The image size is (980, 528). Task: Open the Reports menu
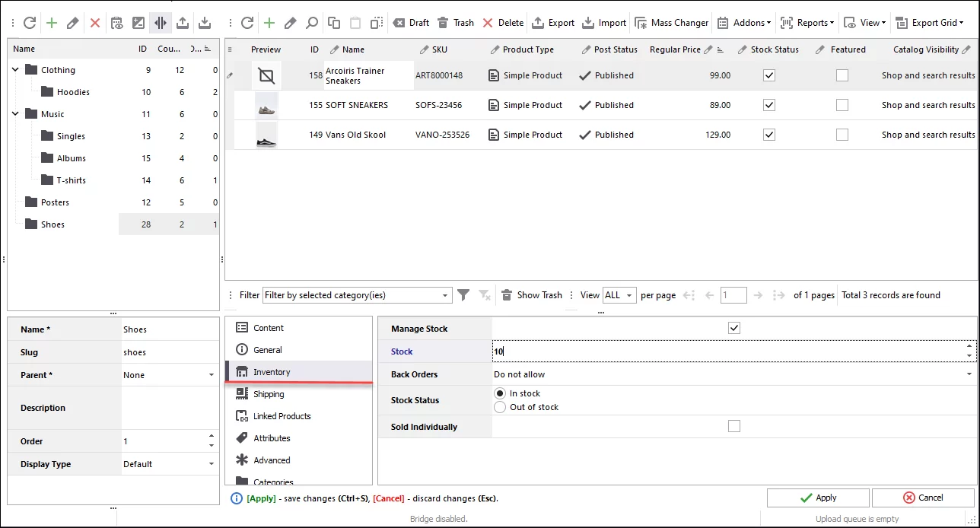click(807, 23)
